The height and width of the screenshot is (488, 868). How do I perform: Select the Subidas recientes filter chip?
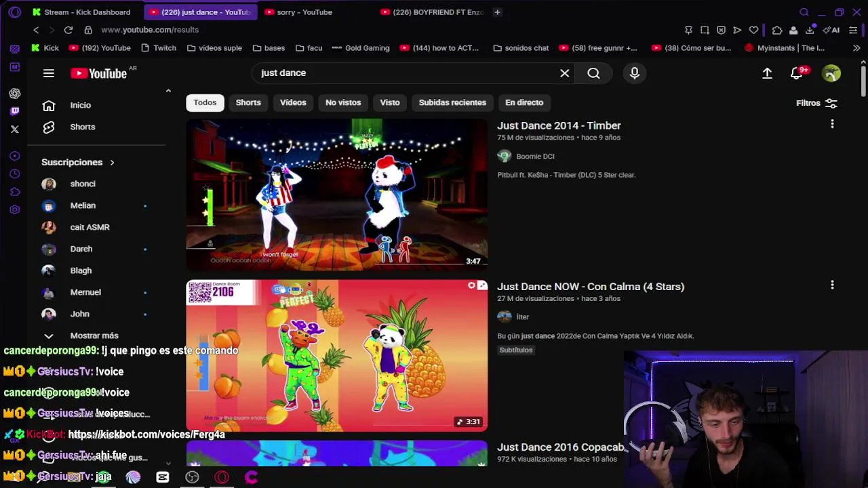pyautogui.click(x=452, y=102)
